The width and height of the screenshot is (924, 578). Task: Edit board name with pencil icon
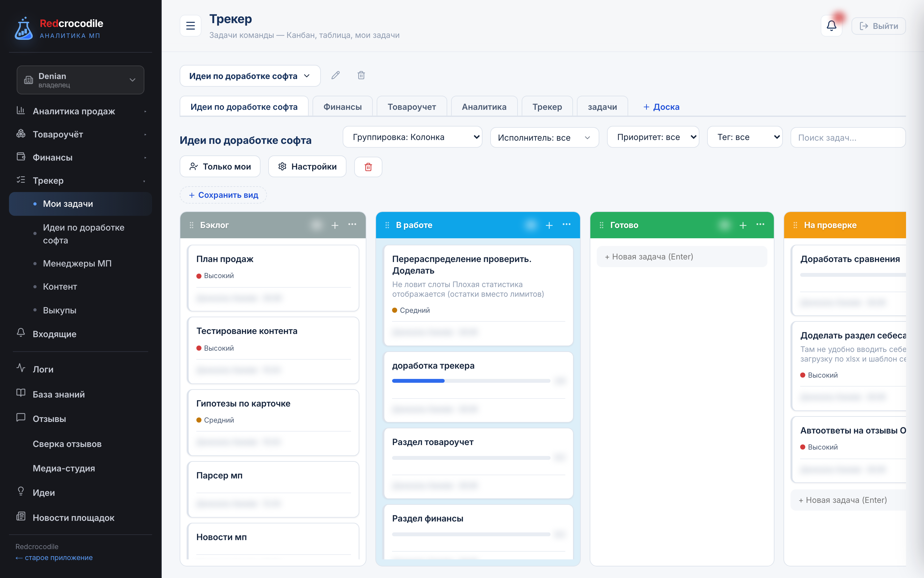(335, 75)
